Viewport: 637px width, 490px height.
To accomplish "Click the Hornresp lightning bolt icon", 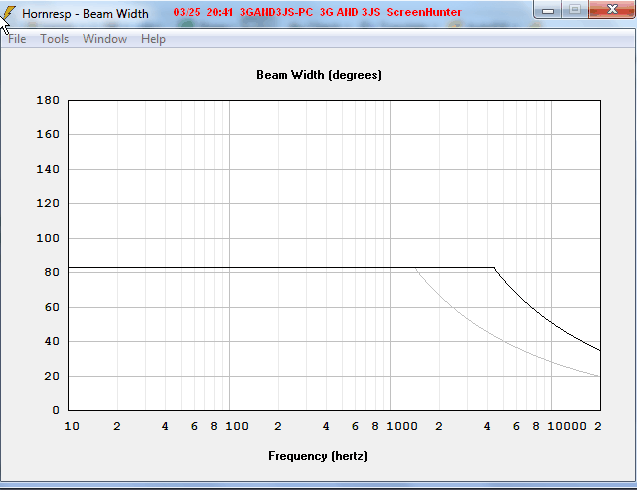I will click(9, 13).
